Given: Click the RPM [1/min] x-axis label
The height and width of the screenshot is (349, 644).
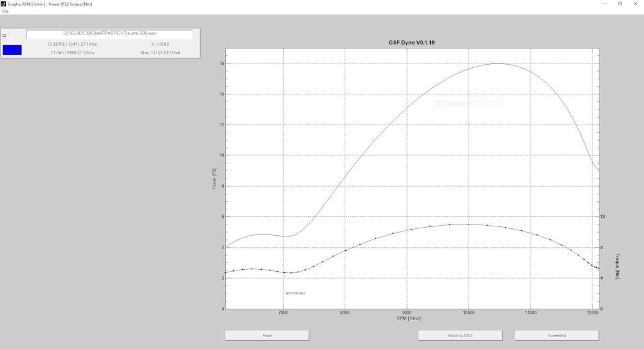Looking at the screenshot, I should click(x=408, y=318).
